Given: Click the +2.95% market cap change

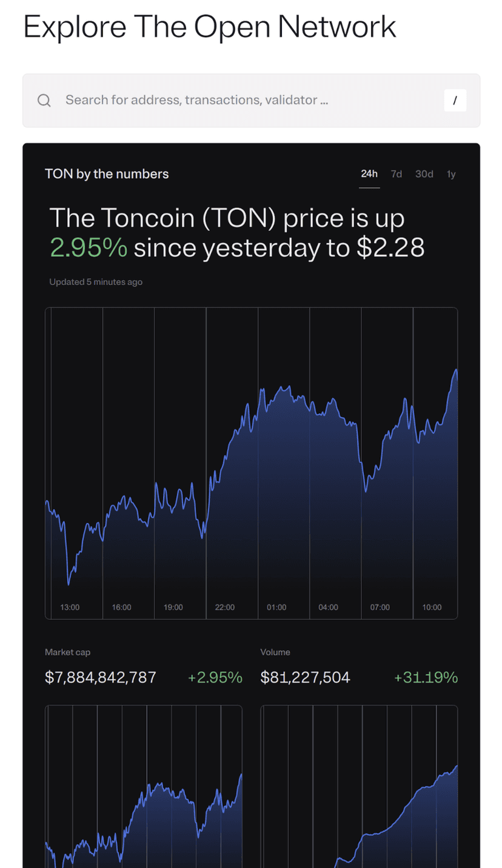Looking at the screenshot, I should pyautogui.click(x=215, y=677).
